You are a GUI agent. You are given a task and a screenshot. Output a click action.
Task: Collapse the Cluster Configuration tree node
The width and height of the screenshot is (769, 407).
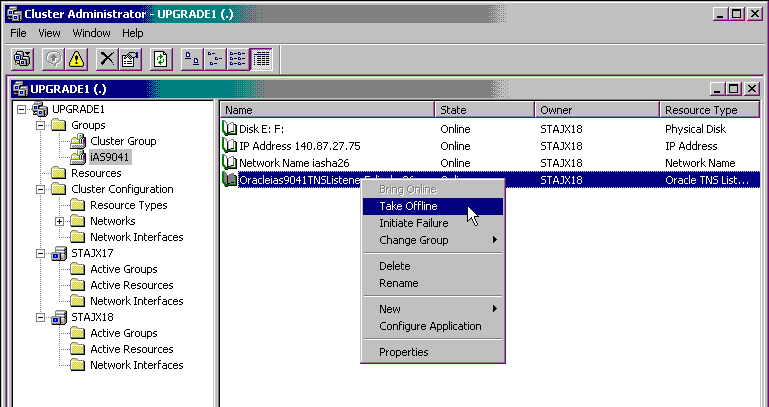point(40,189)
